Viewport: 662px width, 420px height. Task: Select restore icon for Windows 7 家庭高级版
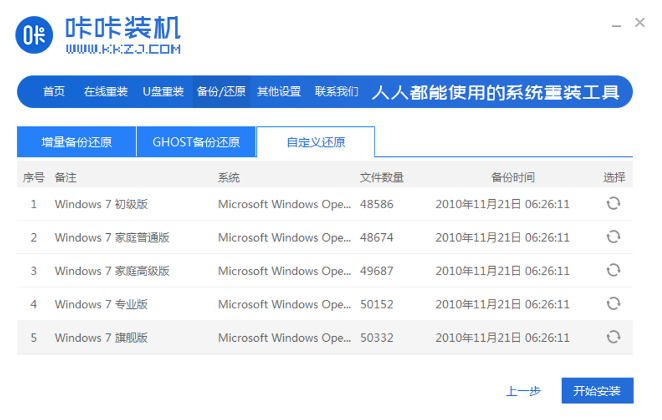pos(613,270)
